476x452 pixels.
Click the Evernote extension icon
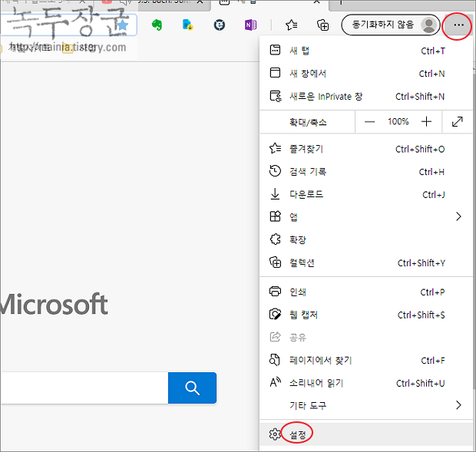point(157,25)
